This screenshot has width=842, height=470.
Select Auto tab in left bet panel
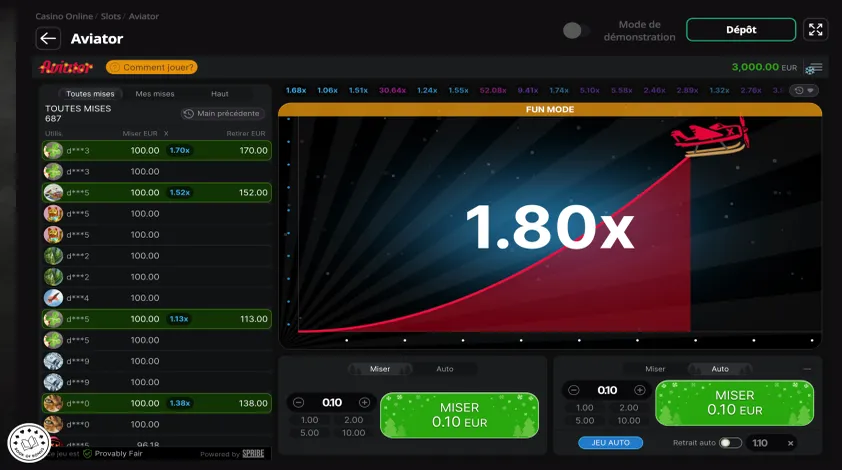pos(445,369)
